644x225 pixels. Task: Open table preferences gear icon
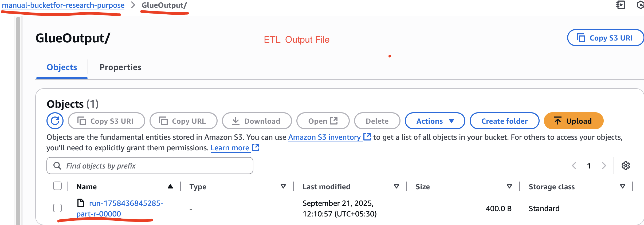point(626,166)
